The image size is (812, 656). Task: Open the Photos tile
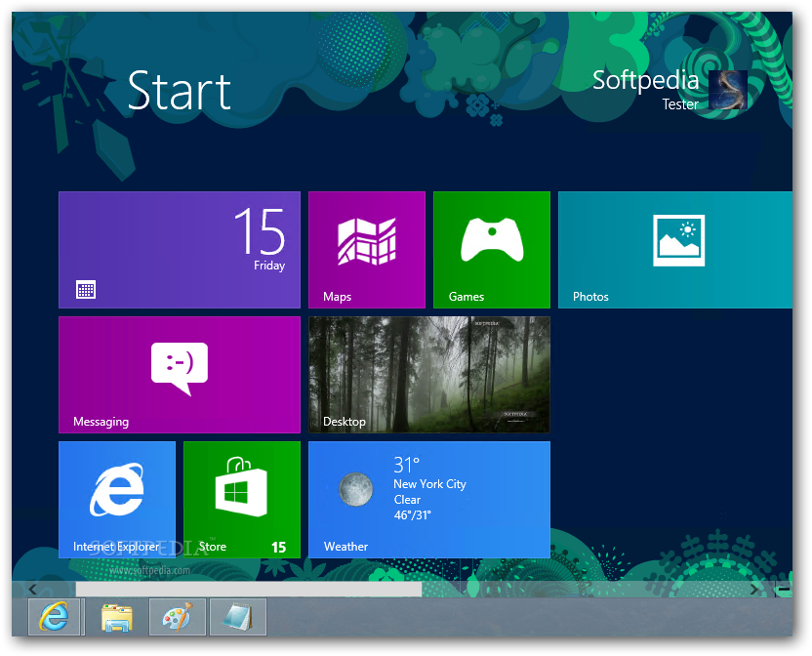click(x=675, y=250)
